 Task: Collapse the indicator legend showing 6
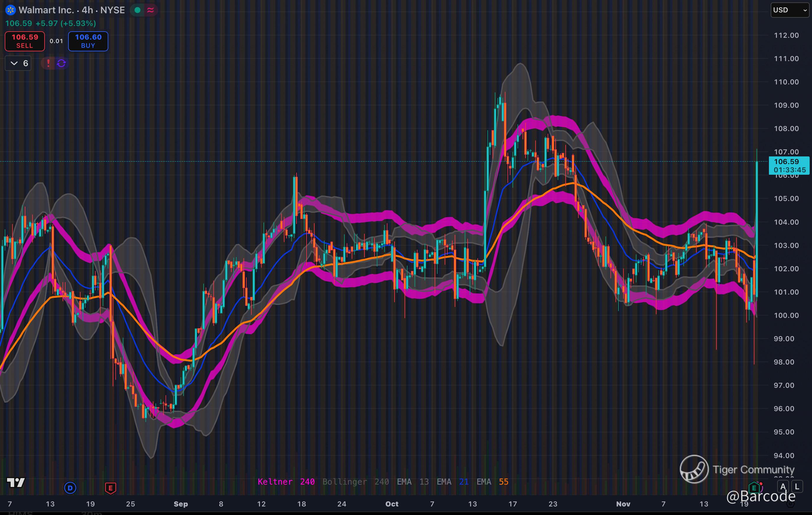click(x=18, y=63)
